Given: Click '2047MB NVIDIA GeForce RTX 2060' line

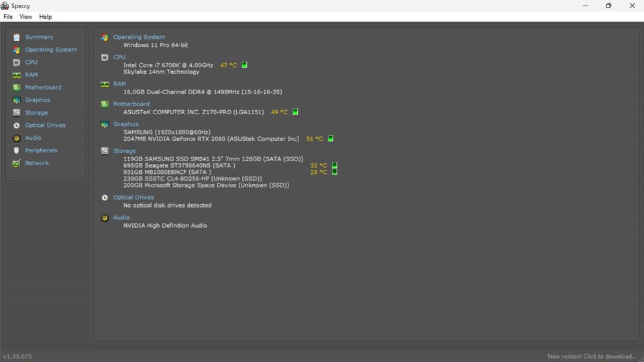Looking at the screenshot, I should pyautogui.click(x=211, y=138).
